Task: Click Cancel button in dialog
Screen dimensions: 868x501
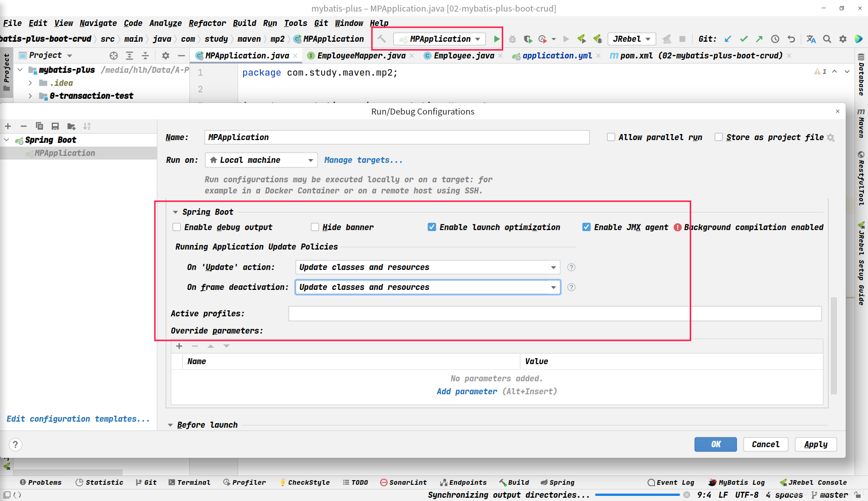Action: point(765,444)
